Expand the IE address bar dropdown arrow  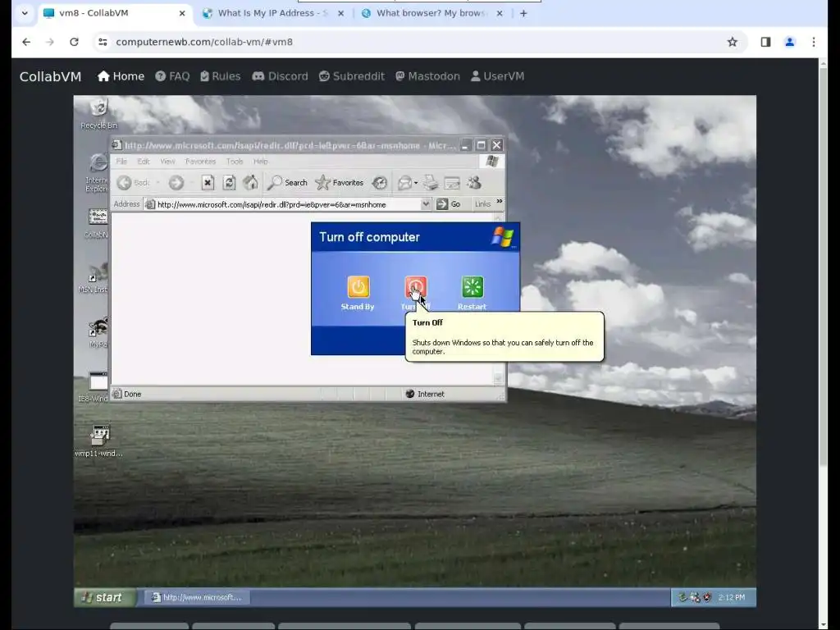(x=426, y=204)
